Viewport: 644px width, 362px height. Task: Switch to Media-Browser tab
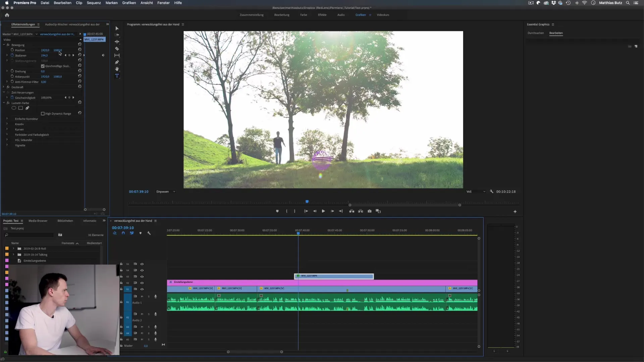tap(38, 221)
